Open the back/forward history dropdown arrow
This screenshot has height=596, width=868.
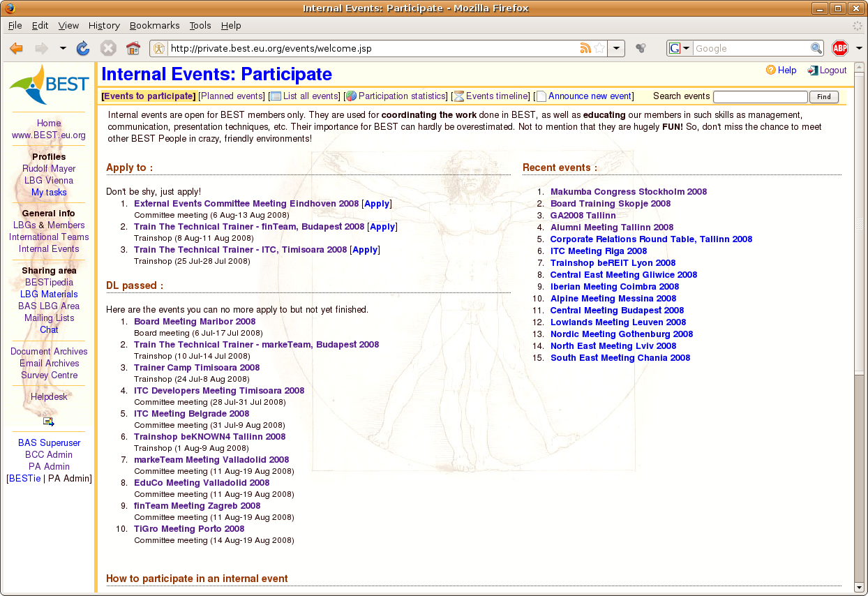pos(63,48)
